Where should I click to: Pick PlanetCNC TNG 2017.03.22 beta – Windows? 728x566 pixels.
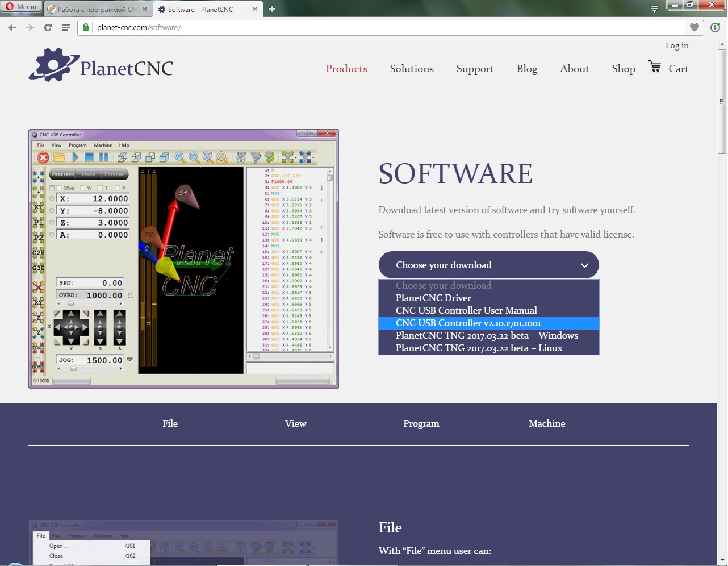click(489, 335)
